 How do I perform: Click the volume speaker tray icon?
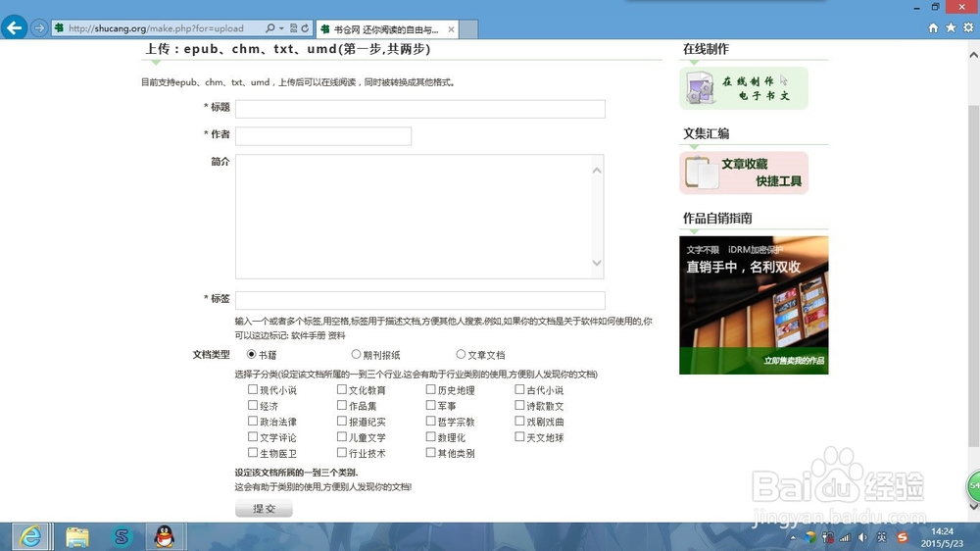tap(862, 537)
